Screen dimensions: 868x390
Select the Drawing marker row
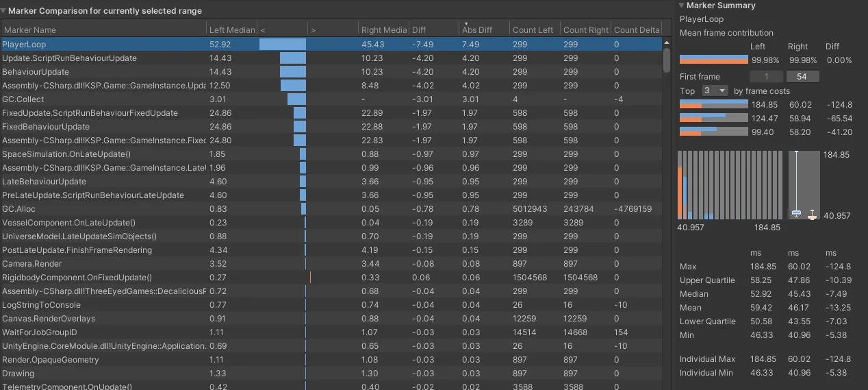pyautogui.click(x=331, y=373)
